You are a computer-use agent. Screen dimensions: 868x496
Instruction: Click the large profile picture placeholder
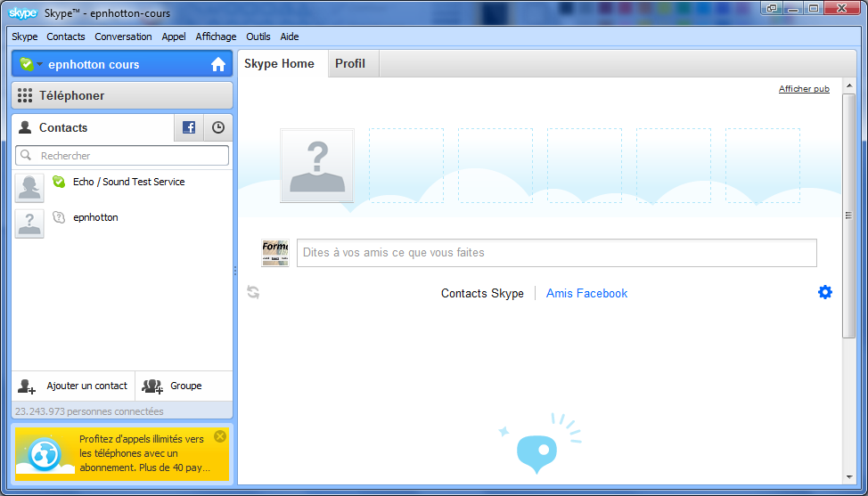coord(317,166)
